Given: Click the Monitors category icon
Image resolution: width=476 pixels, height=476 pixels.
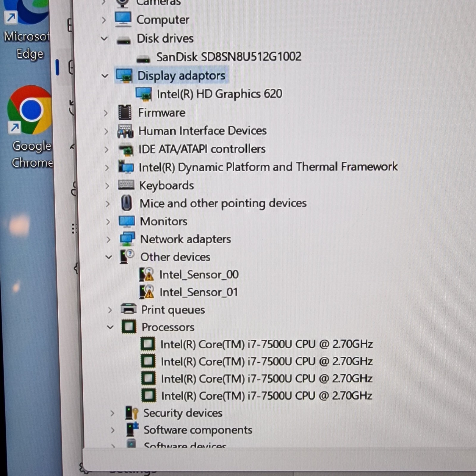Looking at the screenshot, I should 127,221.
